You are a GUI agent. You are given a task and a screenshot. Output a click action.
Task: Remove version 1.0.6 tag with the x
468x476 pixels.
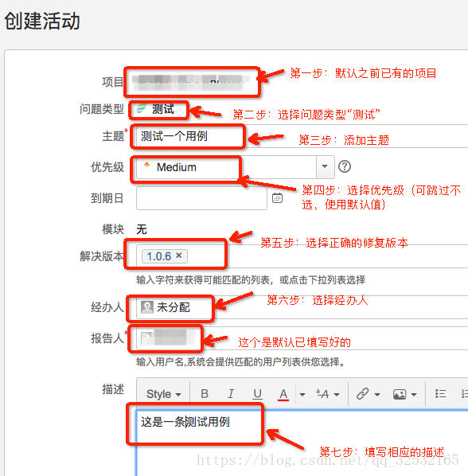179,256
